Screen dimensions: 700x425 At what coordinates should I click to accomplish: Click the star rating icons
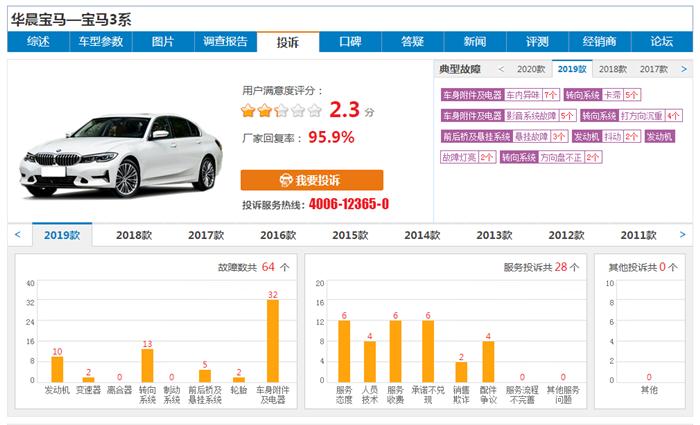(281, 110)
